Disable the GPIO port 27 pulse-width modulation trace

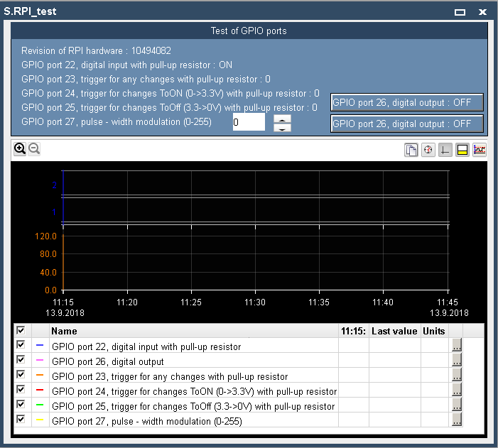click(21, 420)
